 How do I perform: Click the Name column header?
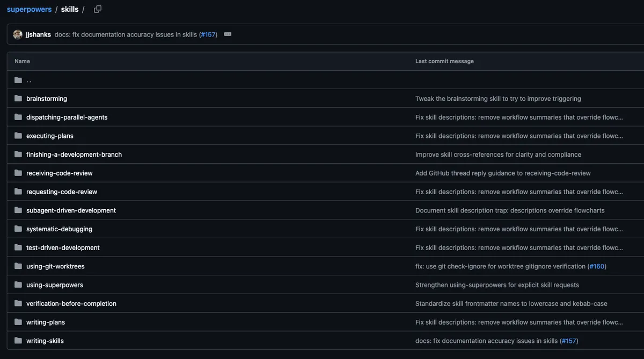[22, 61]
